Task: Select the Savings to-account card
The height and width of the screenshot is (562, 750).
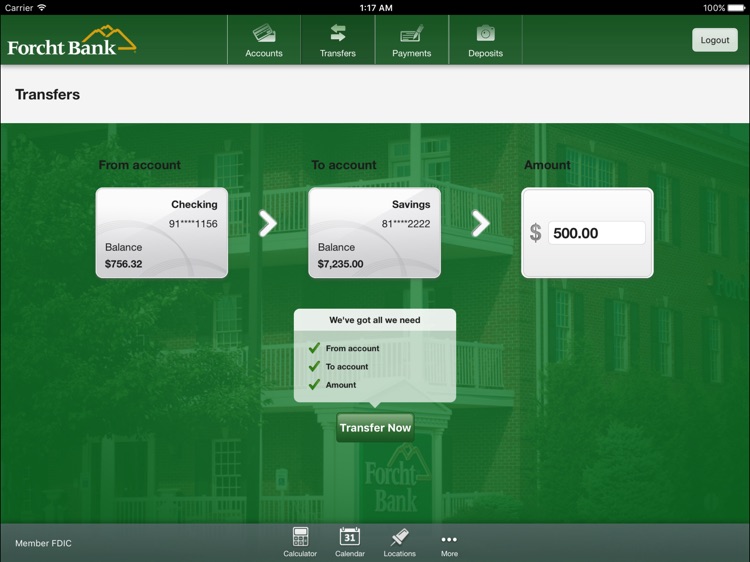Action: coord(375,232)
